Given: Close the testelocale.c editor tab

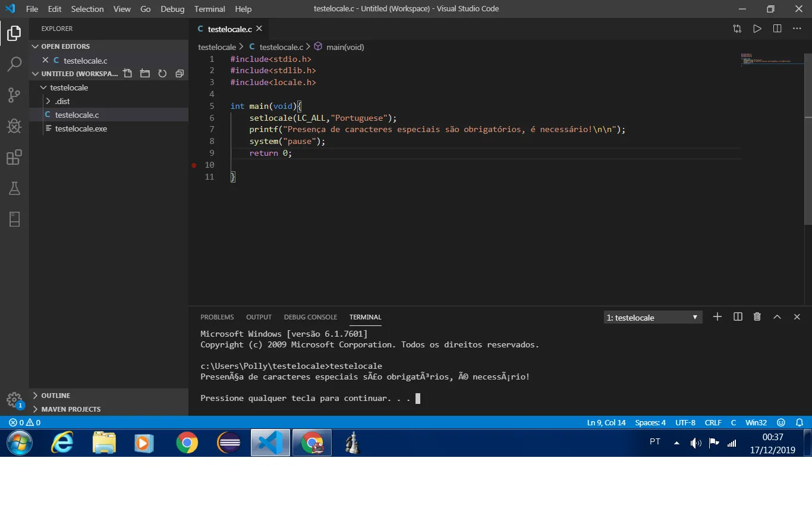Looking at the screenshot, I should [x=259, y=29].
